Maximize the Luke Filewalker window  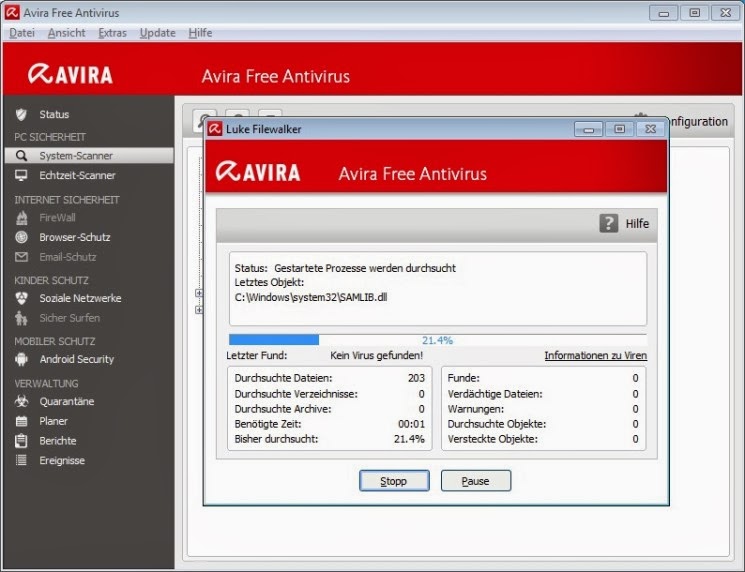pyautogui.click(x=619, y=129)
